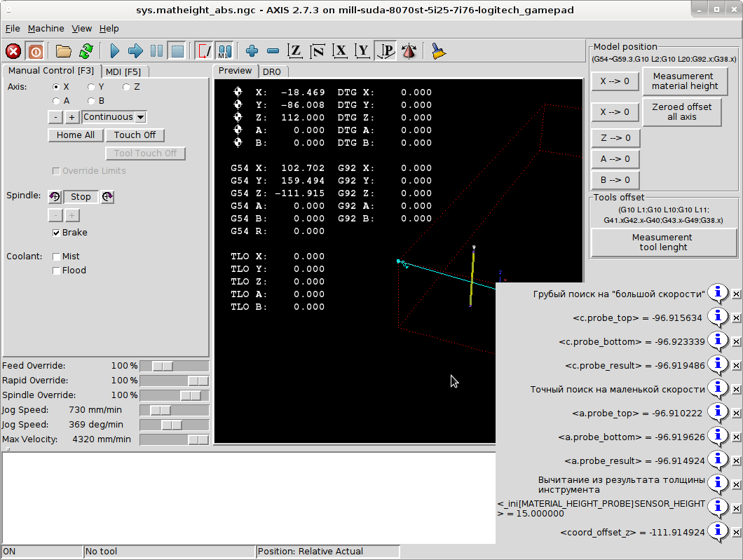Dismiss the coord_offset_z notification
This screenshot has height=560, width=743.
point(736,533)
